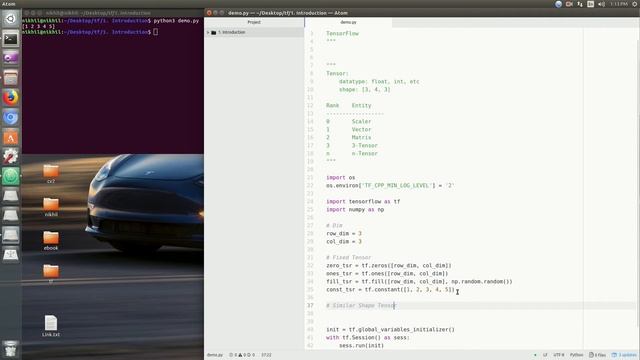The width and height of the screenshot is (640, 360).
Task: Click the network up-down arrows indicator
Action: pos(580,4)
